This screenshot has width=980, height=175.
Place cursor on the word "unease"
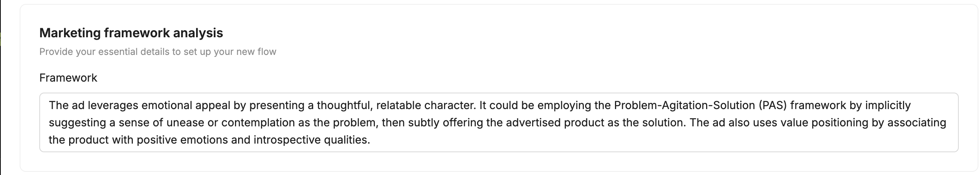186,123
